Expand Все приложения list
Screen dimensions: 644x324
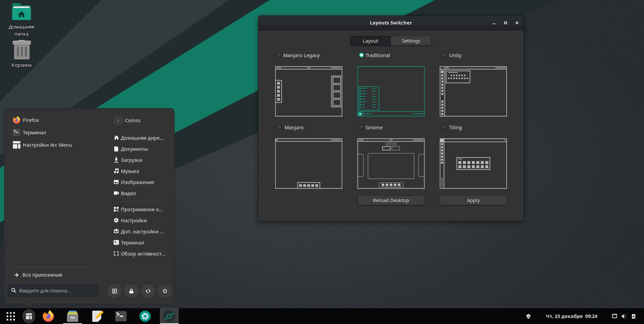pos(42,275)
